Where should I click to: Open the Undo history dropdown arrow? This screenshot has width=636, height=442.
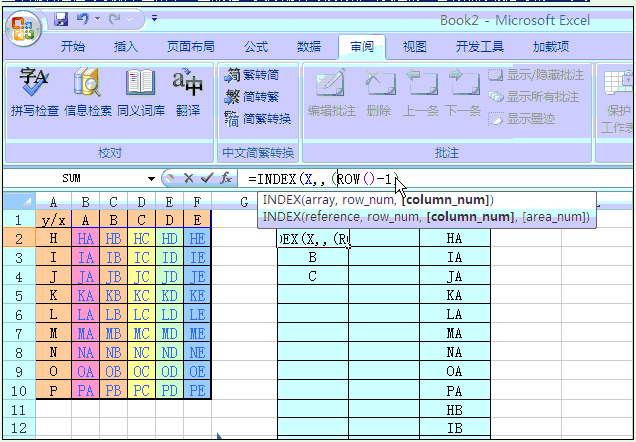(x=97, y=19)
